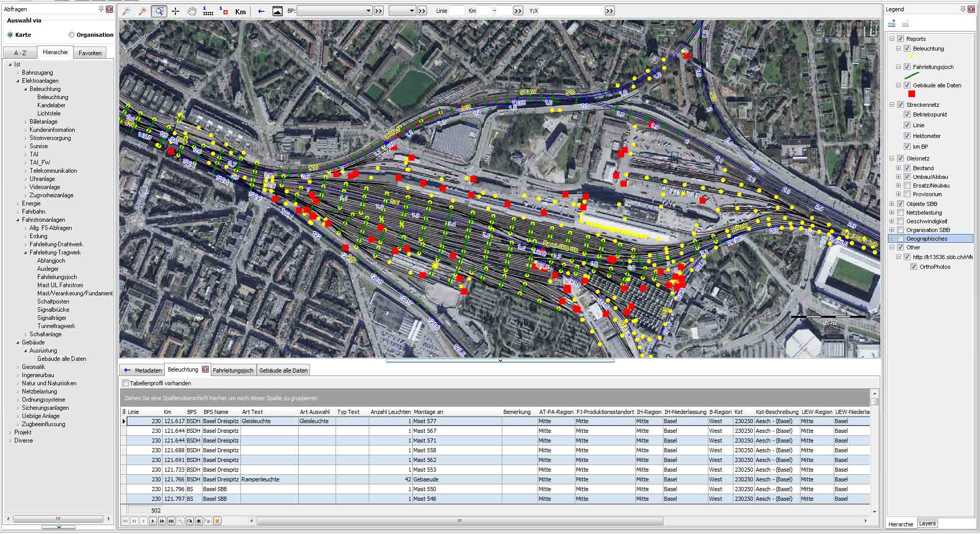Image resolution: width=980 pixels, height=534 pixels.
Task: Collapse Reports group in Legend
Action: click(x=892, y=39)
